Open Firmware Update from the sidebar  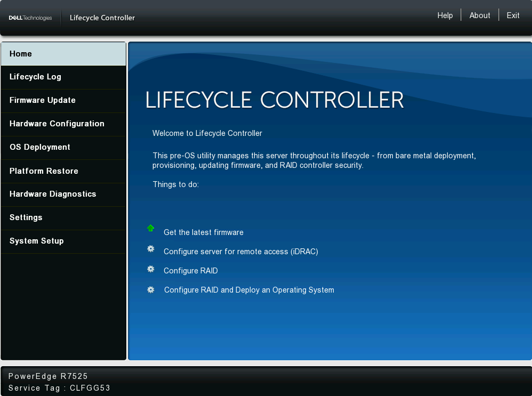click(x=42, y=100)
